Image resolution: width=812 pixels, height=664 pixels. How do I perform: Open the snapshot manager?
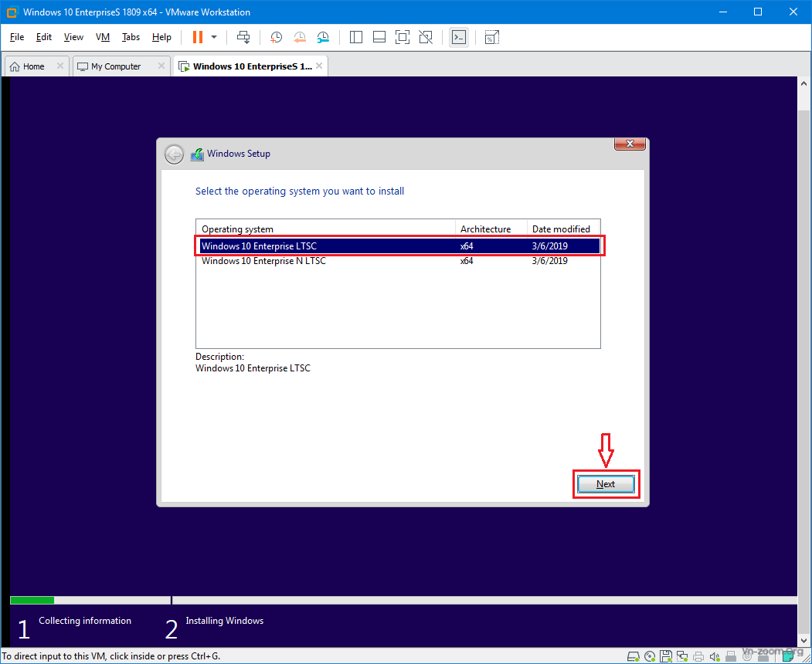[323, 37]
